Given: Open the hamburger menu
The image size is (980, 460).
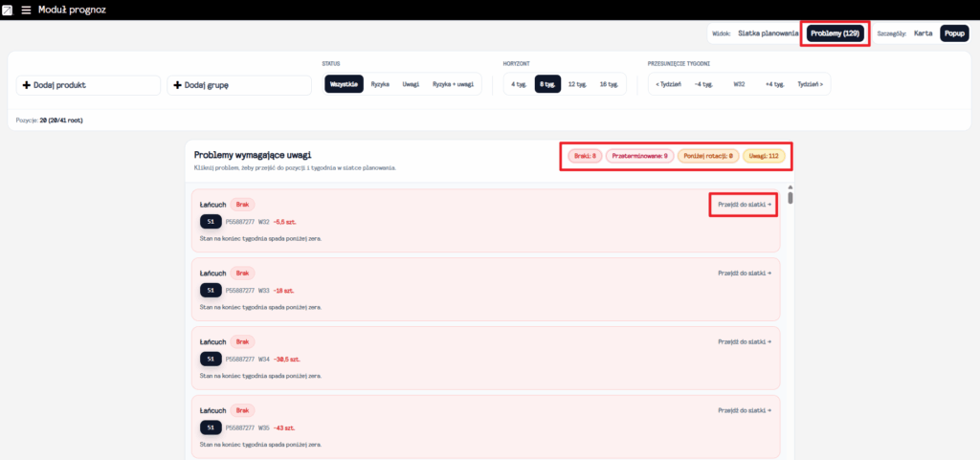Looking at the screenshot, I should (26, 10).
